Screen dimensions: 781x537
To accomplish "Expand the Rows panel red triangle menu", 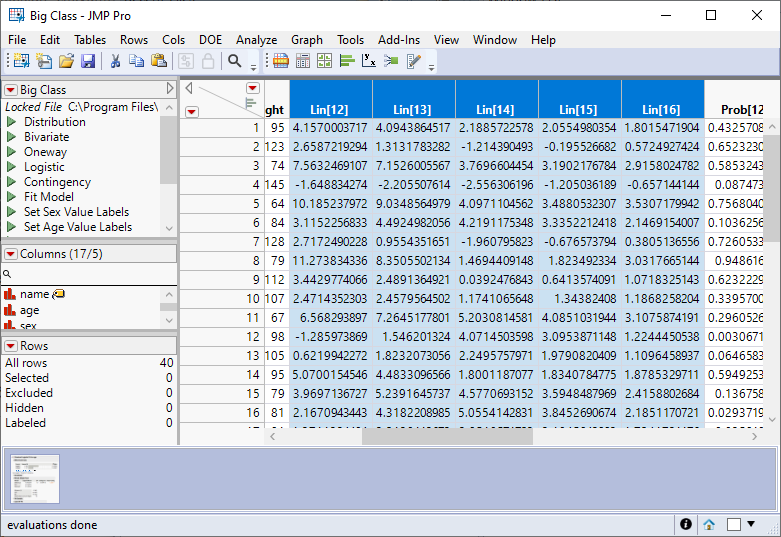I will pyautogui.click(x=11, y=345).
